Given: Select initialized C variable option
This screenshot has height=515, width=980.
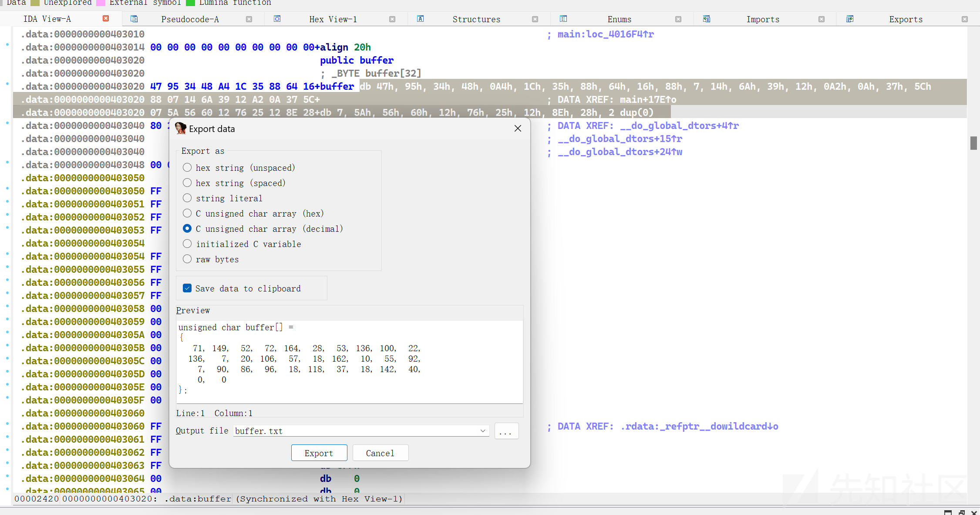Looking at the screenshot, I should point(242,244).
